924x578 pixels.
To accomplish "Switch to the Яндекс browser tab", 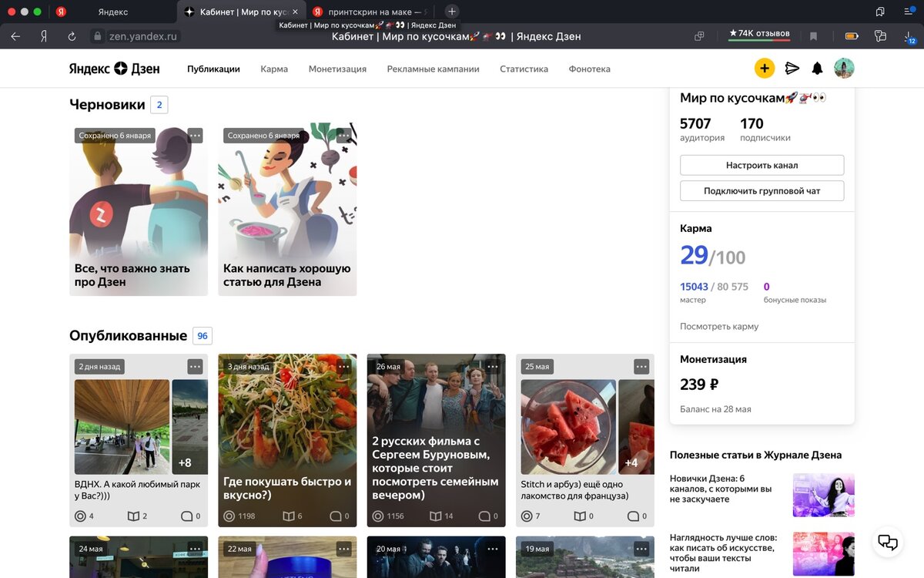I will click(112, 12).
